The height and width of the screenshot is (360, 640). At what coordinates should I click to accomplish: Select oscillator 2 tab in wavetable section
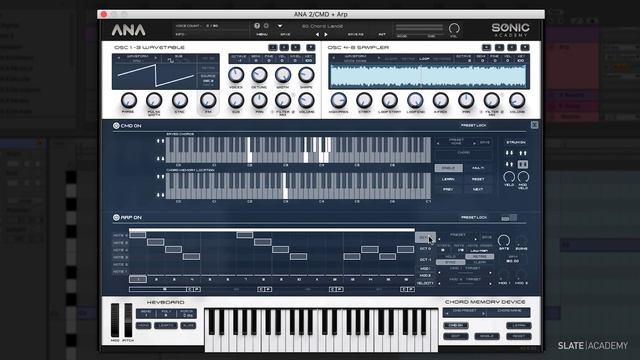click(284, 47)
